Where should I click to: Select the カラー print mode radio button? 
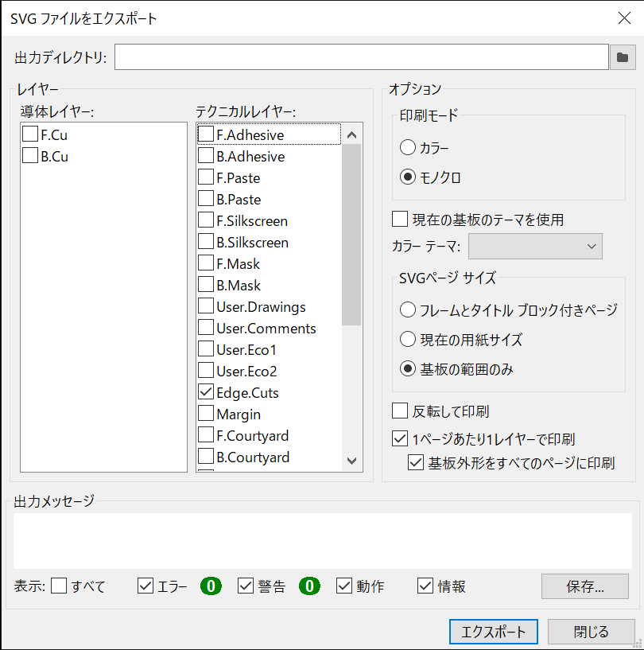click(x=408, y=147)
